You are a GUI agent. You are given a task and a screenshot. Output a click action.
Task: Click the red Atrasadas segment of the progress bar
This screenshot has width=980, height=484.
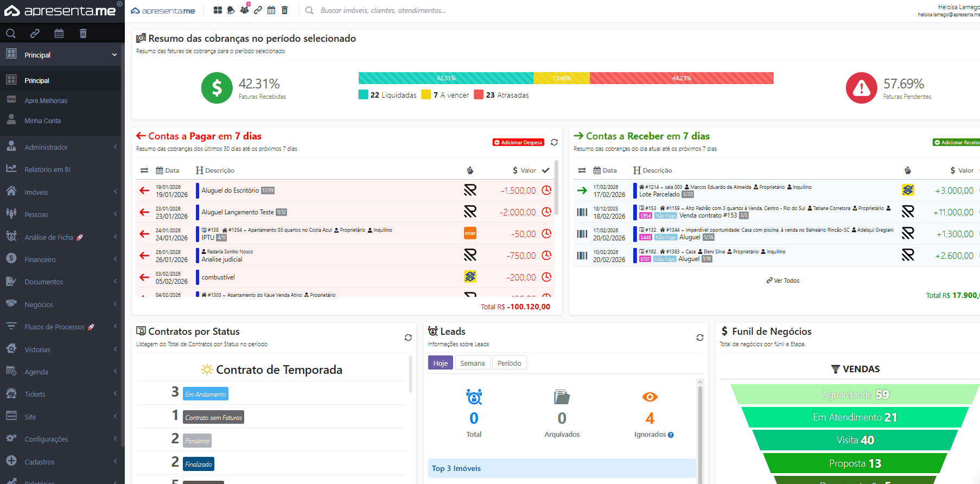(x=681, y=78)
